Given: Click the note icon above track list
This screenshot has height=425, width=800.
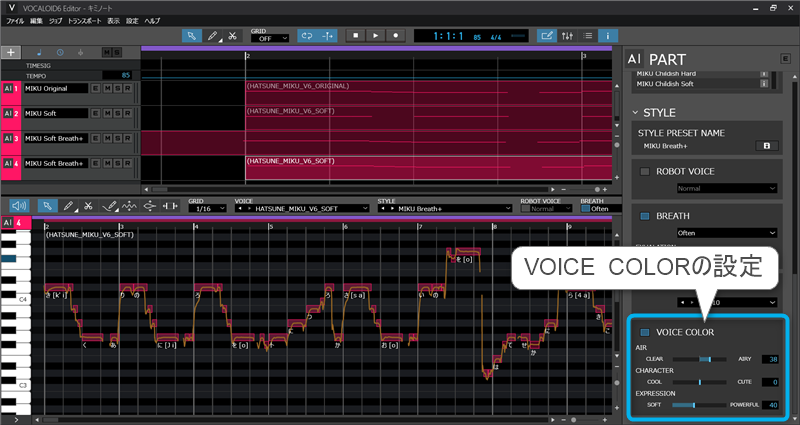Looking at the screenshot, I should click(x=39, y=53).
